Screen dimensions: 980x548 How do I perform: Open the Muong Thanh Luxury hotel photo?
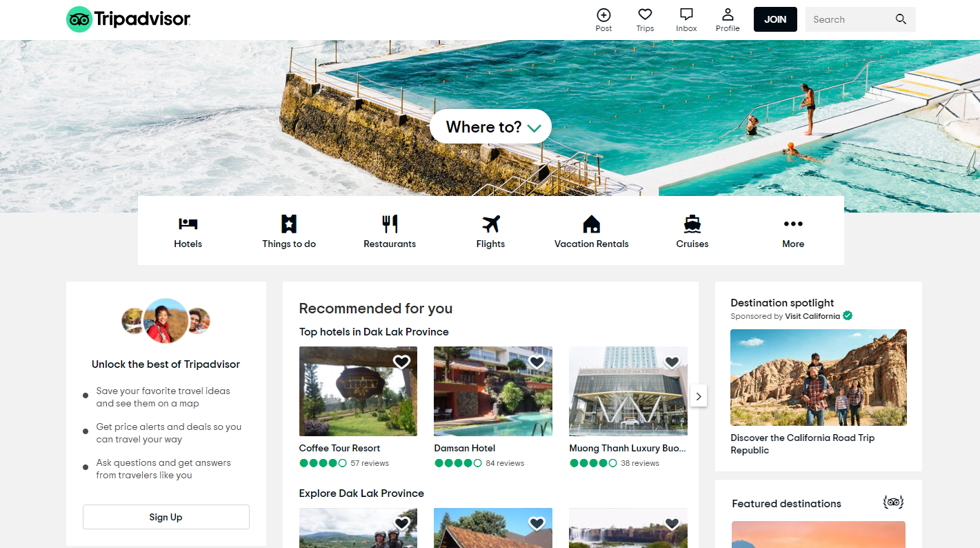pos(628,391)
